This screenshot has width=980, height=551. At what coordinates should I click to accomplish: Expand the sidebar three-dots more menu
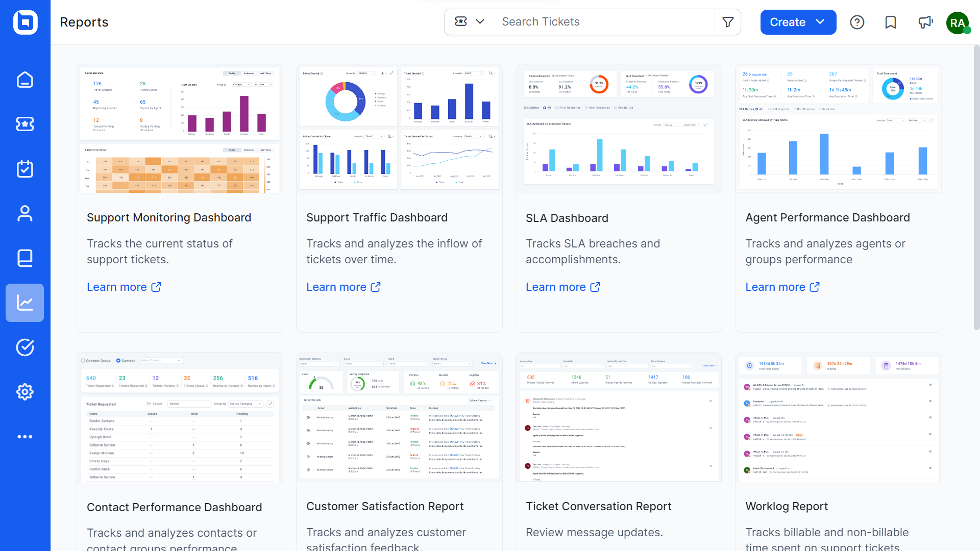pos(24,437)
